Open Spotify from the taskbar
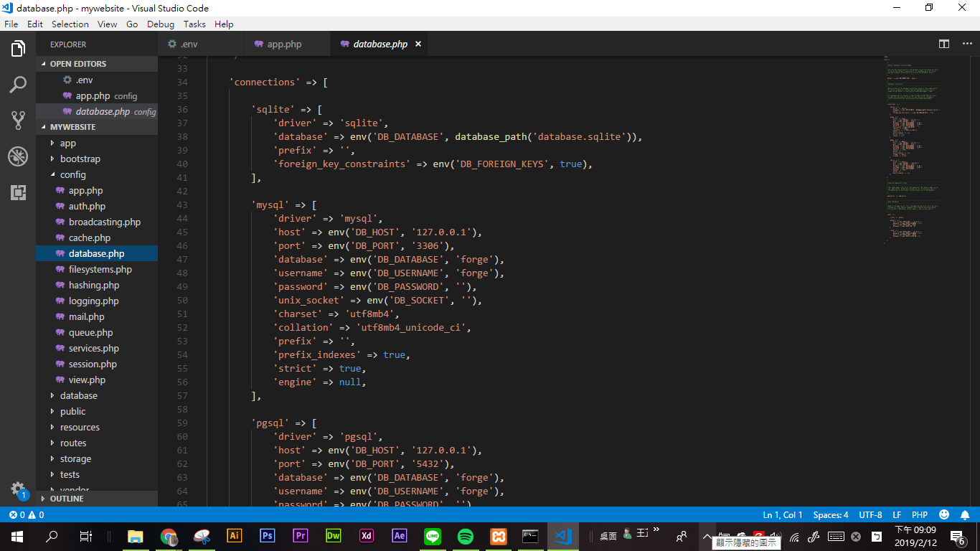The width and height of the screenshot is (980, 551). (x=465, y=536)
